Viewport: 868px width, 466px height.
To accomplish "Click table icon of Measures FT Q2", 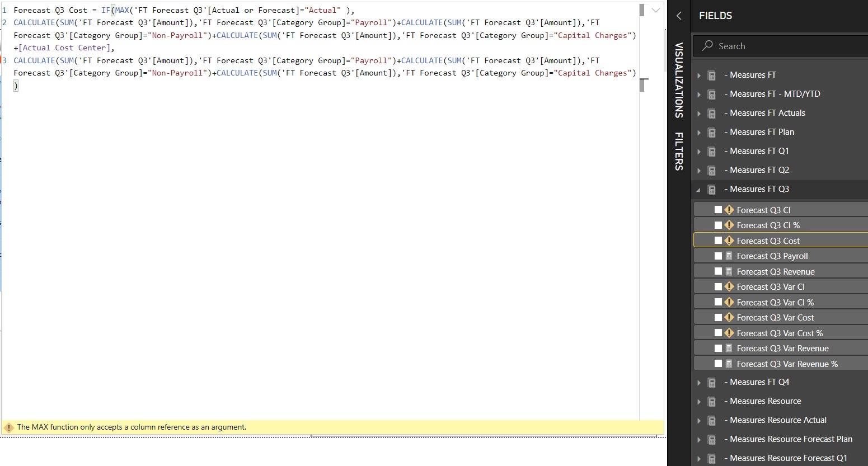I will [712, 170].
